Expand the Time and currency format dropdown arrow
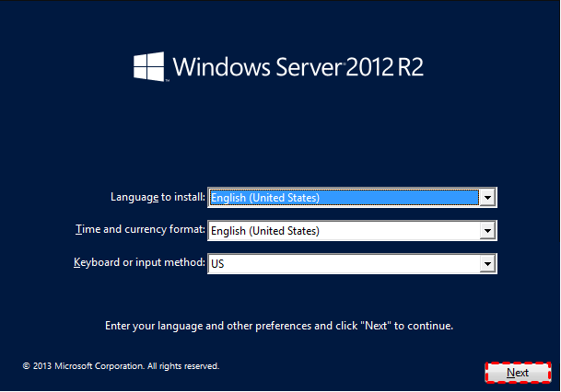The height and width of the screenshot is (392, 561). [487, 231]
